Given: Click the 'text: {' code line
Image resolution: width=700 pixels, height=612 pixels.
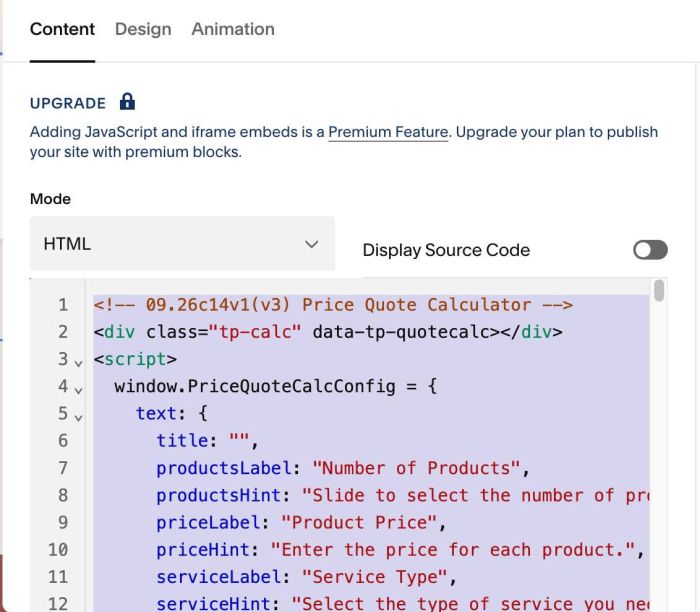Looking at the screenshot, I should click(x=172, y=414).
